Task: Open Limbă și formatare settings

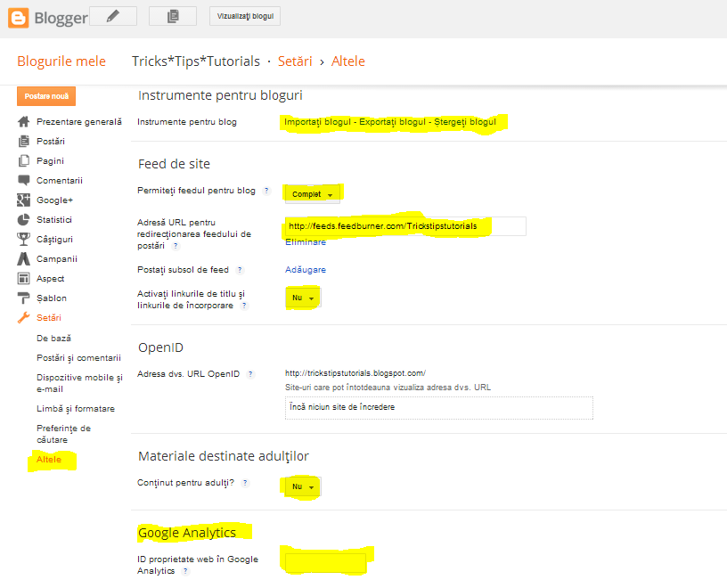Action: pyautogui.click(x=76, y=409)
